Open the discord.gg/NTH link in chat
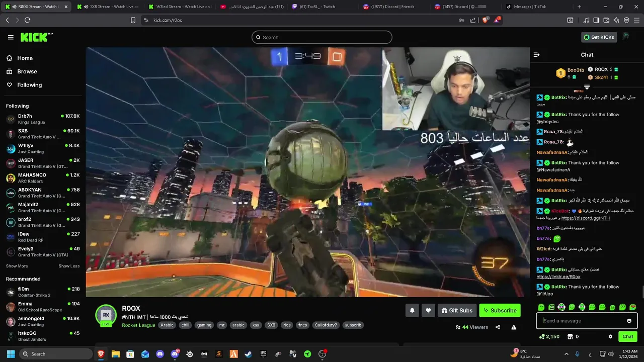The image size is (644, 362). coord(586,218)
